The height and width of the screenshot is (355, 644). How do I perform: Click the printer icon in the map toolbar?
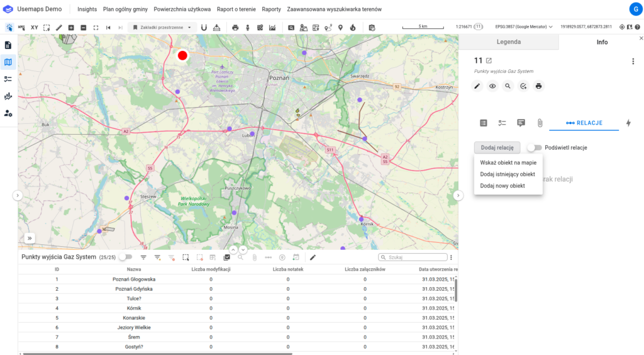(x=235, y=28)
